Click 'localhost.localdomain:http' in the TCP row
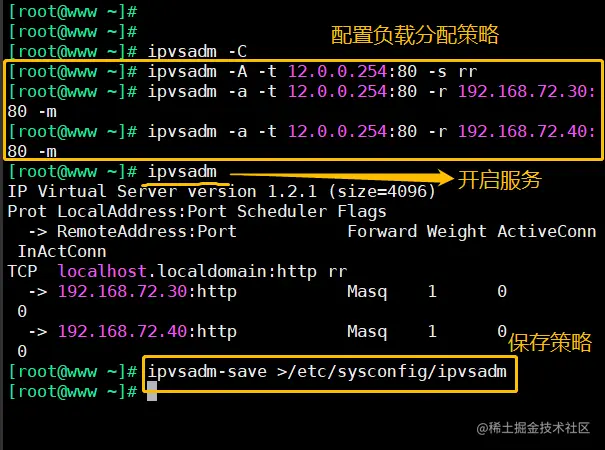This screenshot has height=450, width=605. point(187,271)
